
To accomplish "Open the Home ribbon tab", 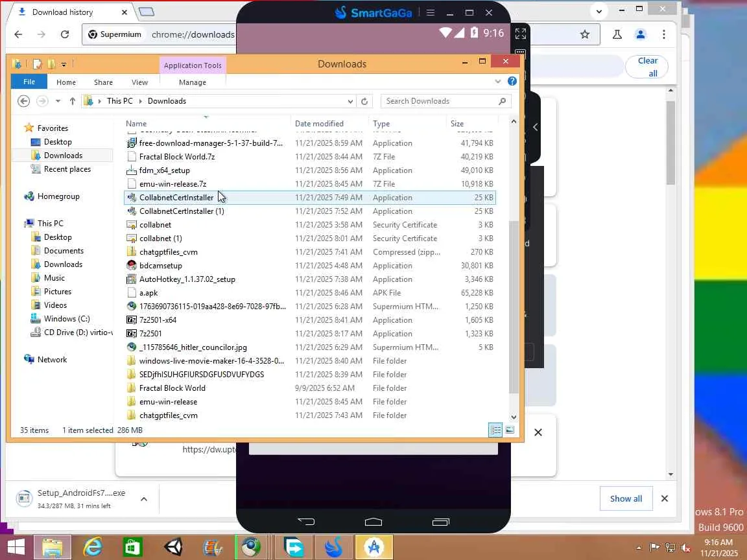I will (x=65, y=82).
